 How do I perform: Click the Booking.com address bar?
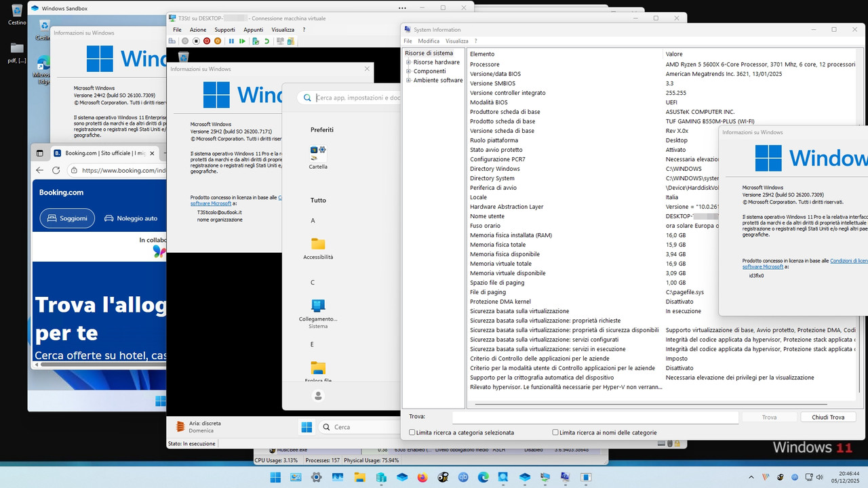click(x=116, y=171)
